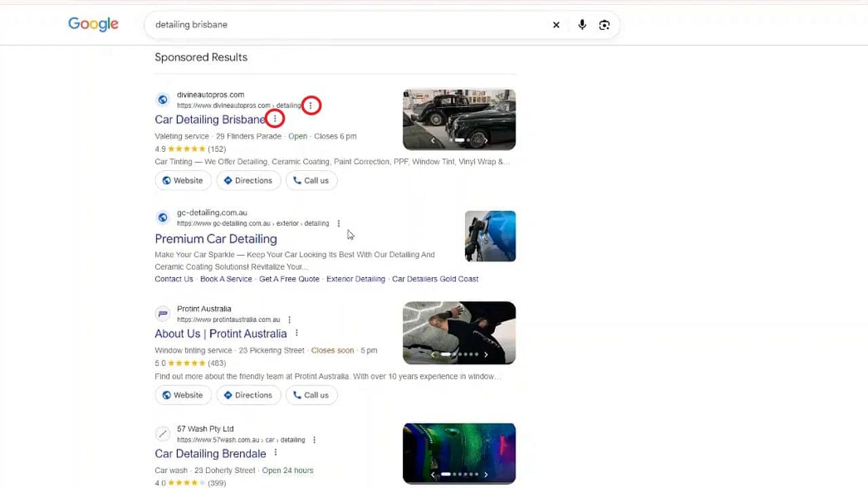Start voice search with microphone icon
This screenshot has width=868, height=488.
pyautogui.click(x=582, y=25)
